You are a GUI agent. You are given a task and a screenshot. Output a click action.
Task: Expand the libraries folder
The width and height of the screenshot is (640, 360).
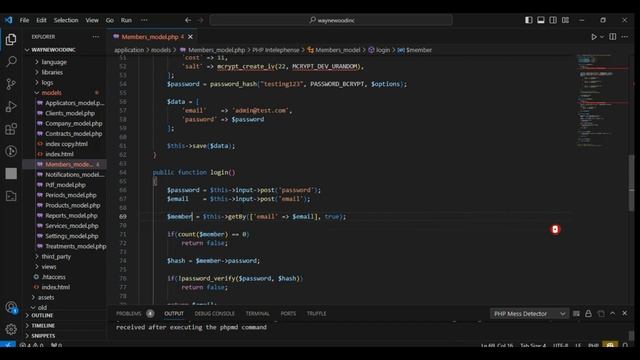(x=52, y=72)
